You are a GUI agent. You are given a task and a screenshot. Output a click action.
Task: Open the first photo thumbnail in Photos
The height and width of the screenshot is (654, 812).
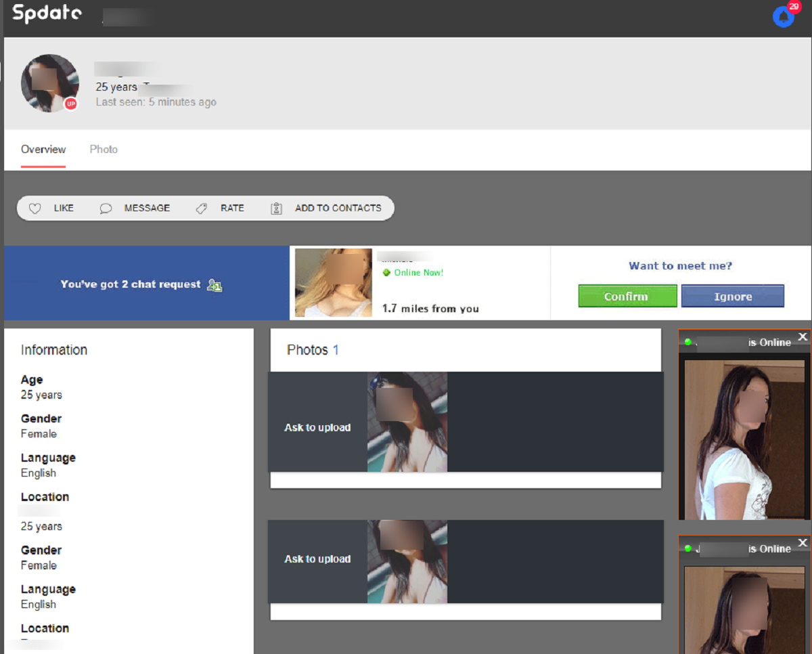[x=407, y=422]
